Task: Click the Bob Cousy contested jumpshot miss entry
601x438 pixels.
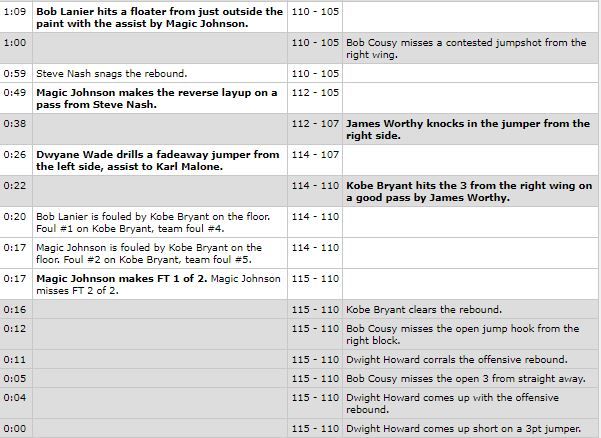Action: tap(466, 49)
